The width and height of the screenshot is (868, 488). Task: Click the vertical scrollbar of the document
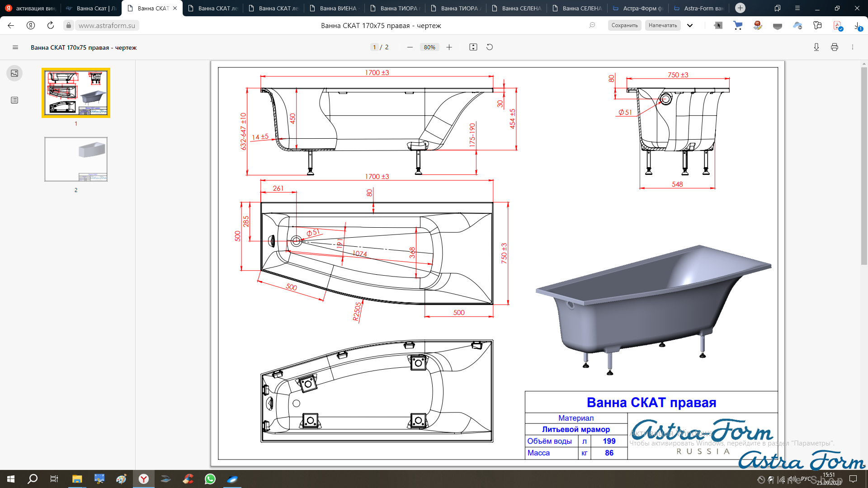pyautogui.click(x=863, y=166)
